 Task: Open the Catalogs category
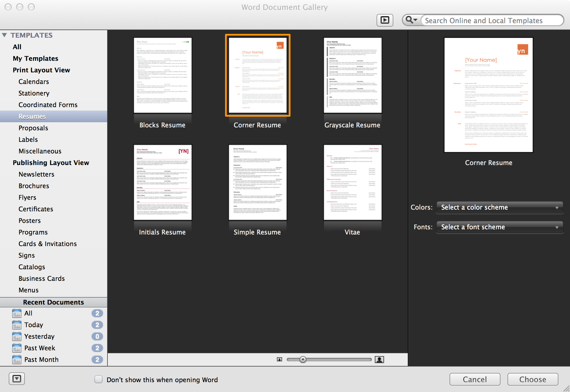point(32,267)
